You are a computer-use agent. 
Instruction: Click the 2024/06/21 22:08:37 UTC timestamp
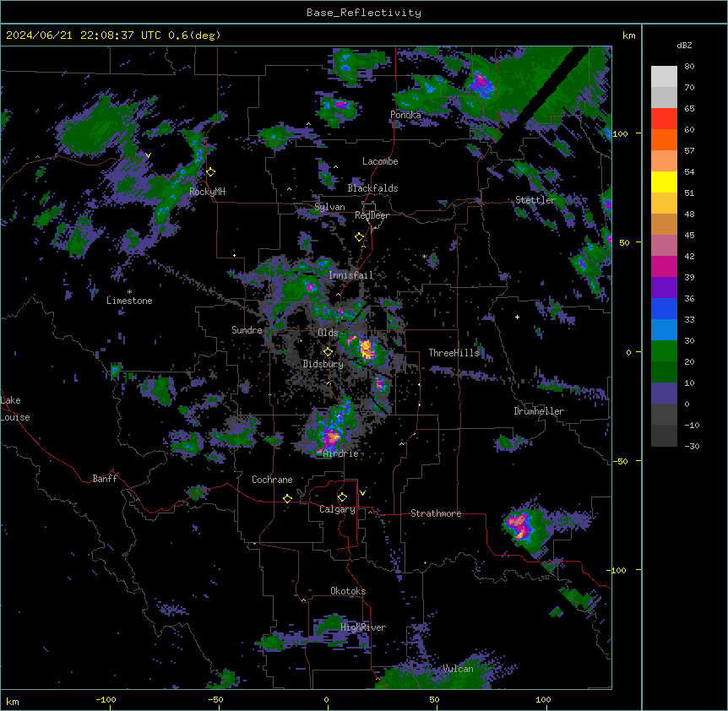(83, 35)
